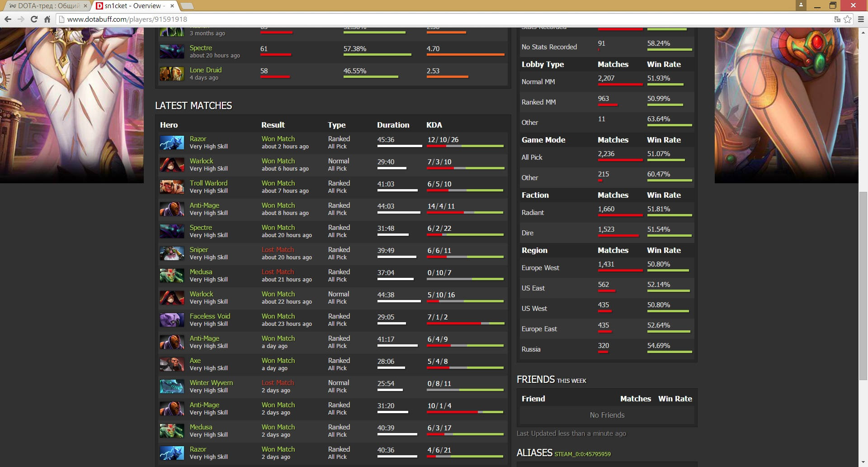Viewport: 868px width, 467px height.
Task: Click Europe East region row
Action: tap(607, 329)
